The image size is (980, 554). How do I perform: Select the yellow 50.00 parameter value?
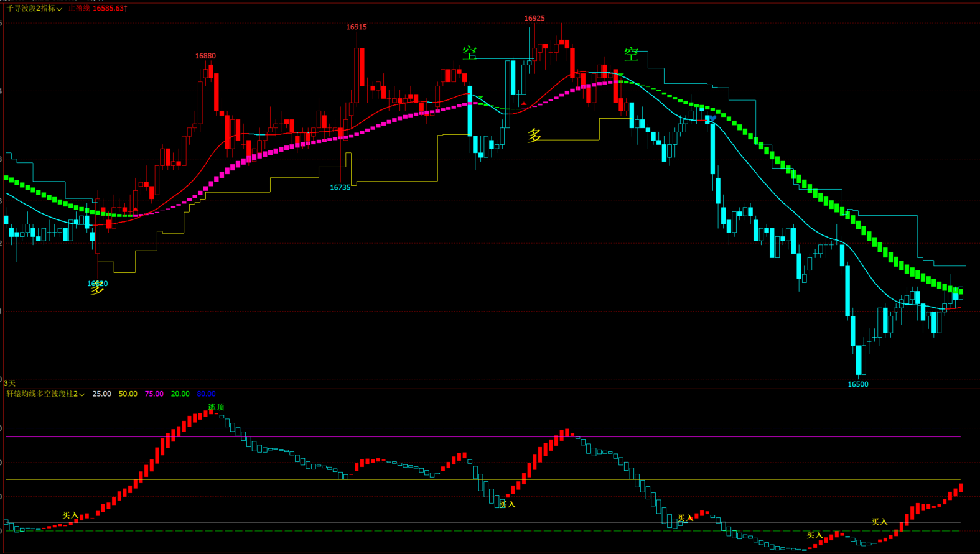pyautogui.click(x=128, y=394)
